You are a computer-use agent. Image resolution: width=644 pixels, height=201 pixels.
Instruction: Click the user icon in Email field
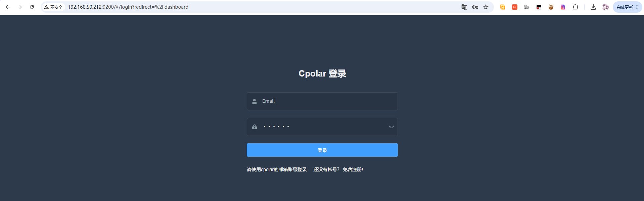(x=255, y=101)
